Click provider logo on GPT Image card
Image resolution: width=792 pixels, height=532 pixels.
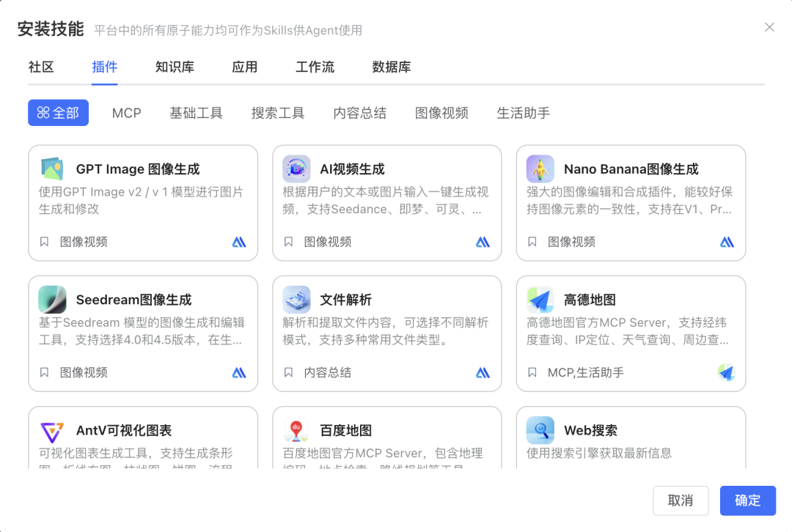(239, 243)
